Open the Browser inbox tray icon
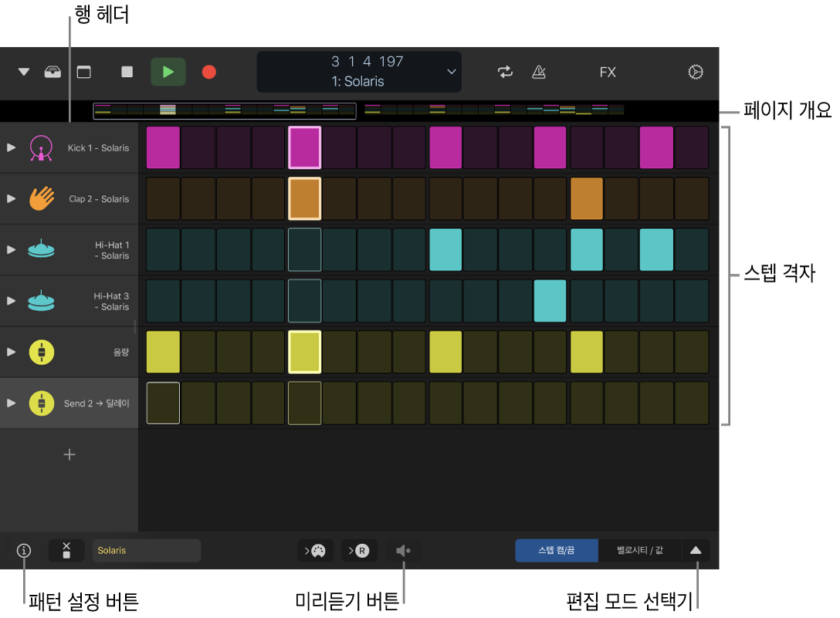The height and width of the screenshot is (618, 840). pos(52,72)
